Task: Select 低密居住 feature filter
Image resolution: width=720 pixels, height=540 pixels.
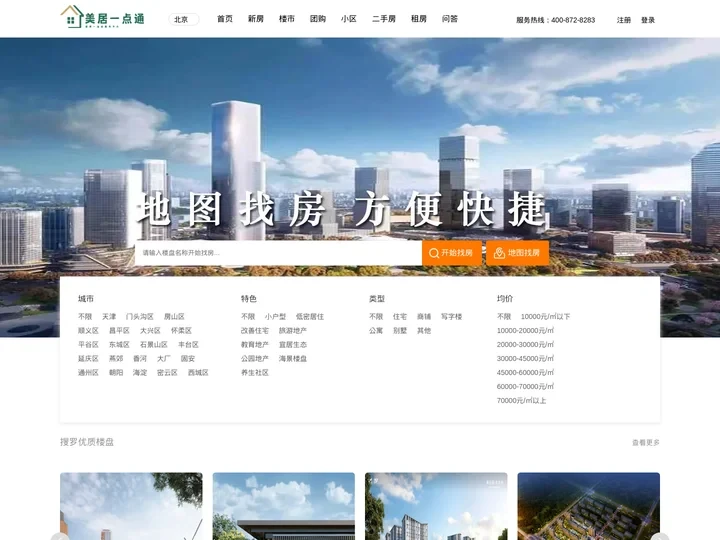Action: pyautogui.click(x=310, y=316)
